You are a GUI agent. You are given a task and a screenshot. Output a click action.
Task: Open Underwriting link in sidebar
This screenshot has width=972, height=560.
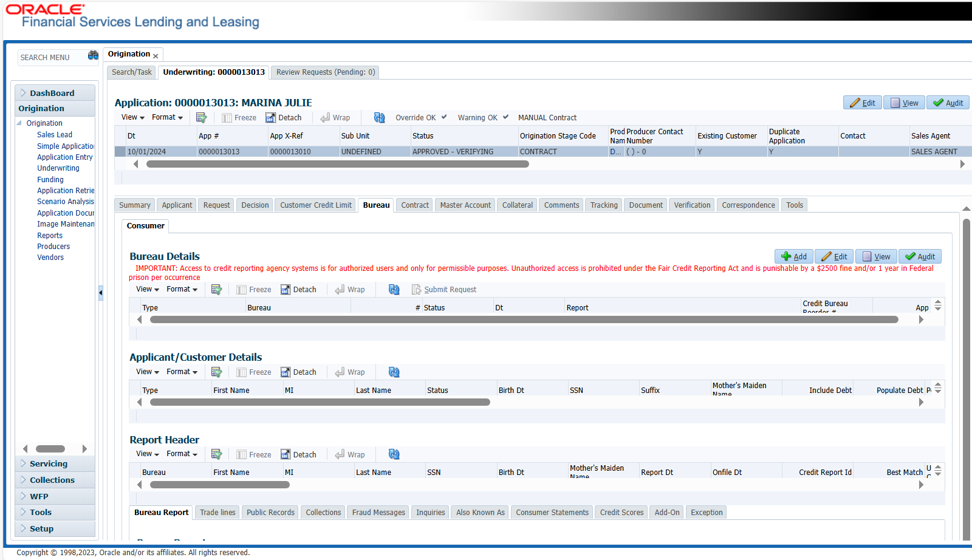(x=58, y=168)
